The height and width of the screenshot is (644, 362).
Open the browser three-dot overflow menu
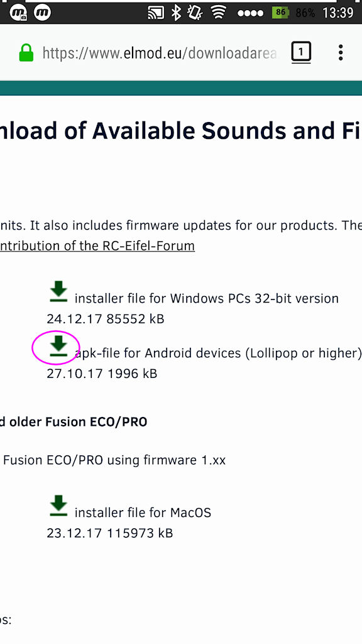click(340, 53)
